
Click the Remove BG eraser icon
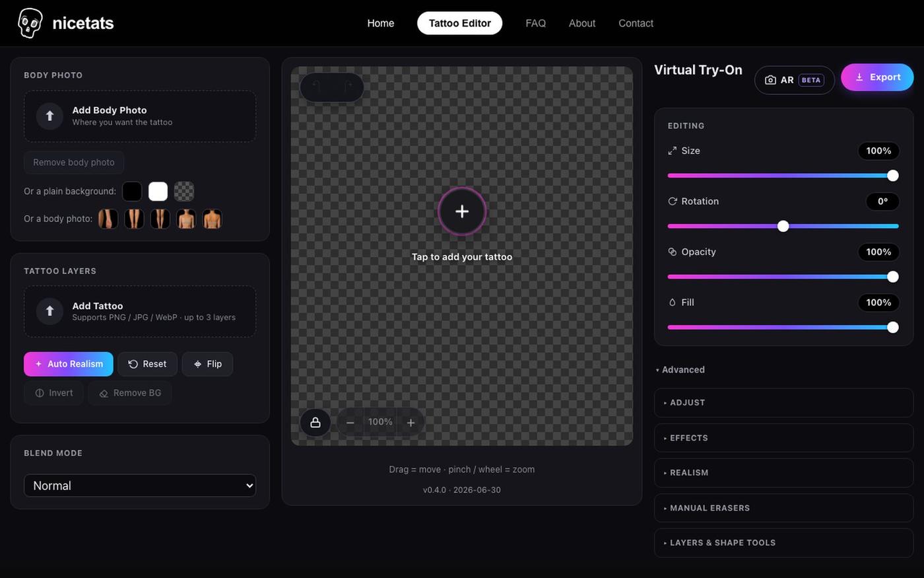pyautogui.click(x=104, y=393)
